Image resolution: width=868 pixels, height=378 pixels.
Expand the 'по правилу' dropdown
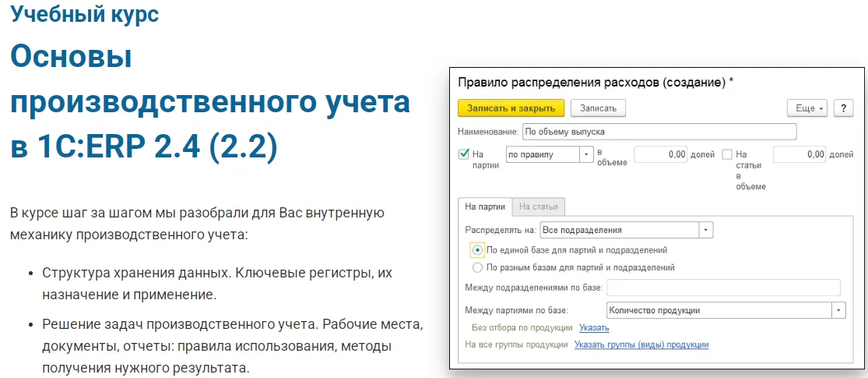point(585,154)
